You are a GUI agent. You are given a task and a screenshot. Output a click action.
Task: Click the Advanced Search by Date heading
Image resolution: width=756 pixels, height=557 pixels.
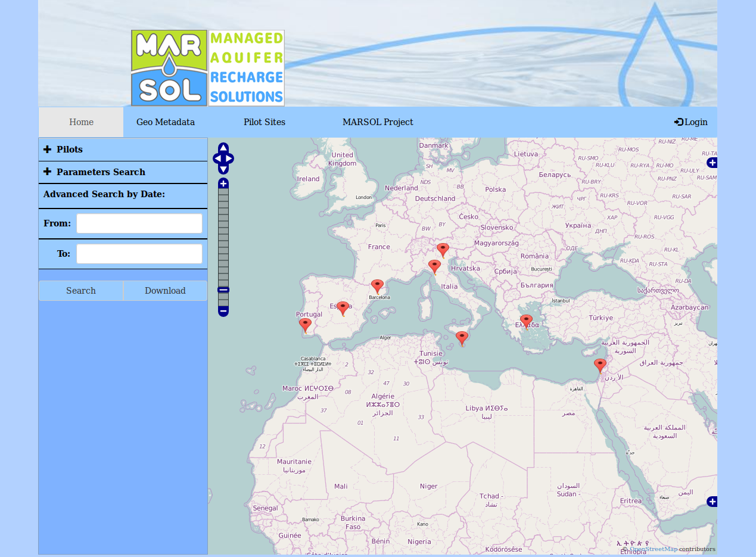pos(104,194)
